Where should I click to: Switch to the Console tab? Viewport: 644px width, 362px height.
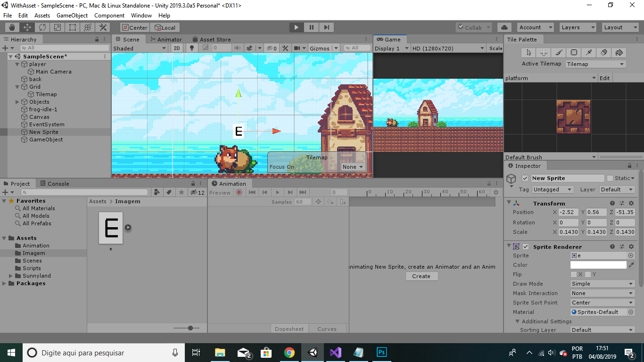[x=55, y=184]
